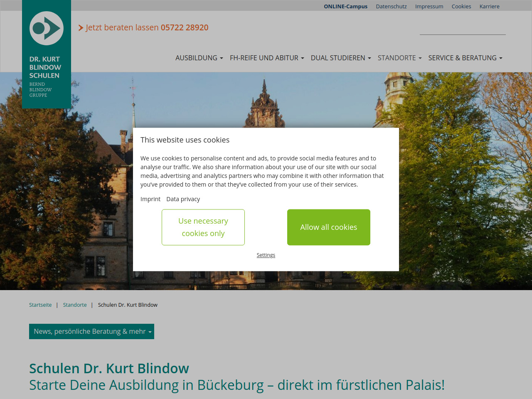Visit the Karriere page

[489, 6]
